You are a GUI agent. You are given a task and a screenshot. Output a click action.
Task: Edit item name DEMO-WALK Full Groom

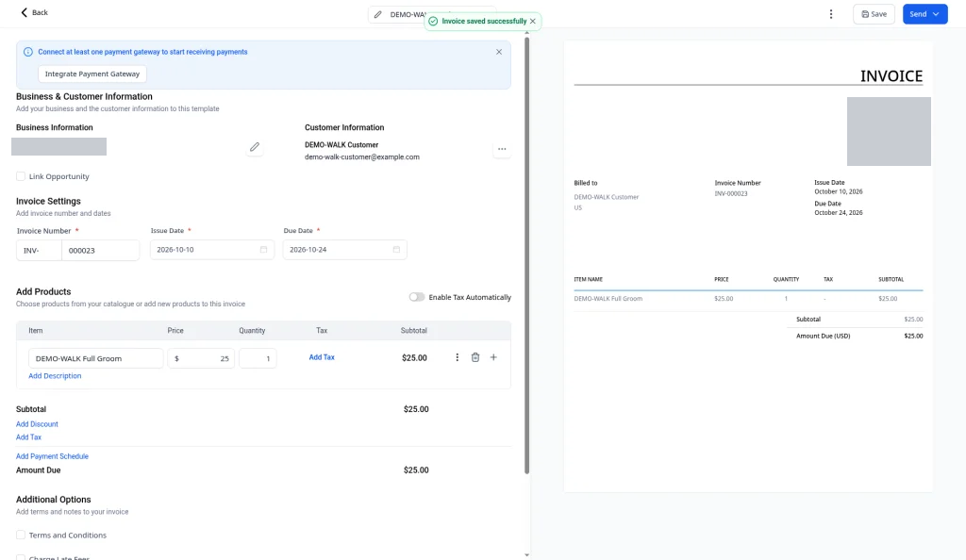pyautogui.click(x=95, y=358)
